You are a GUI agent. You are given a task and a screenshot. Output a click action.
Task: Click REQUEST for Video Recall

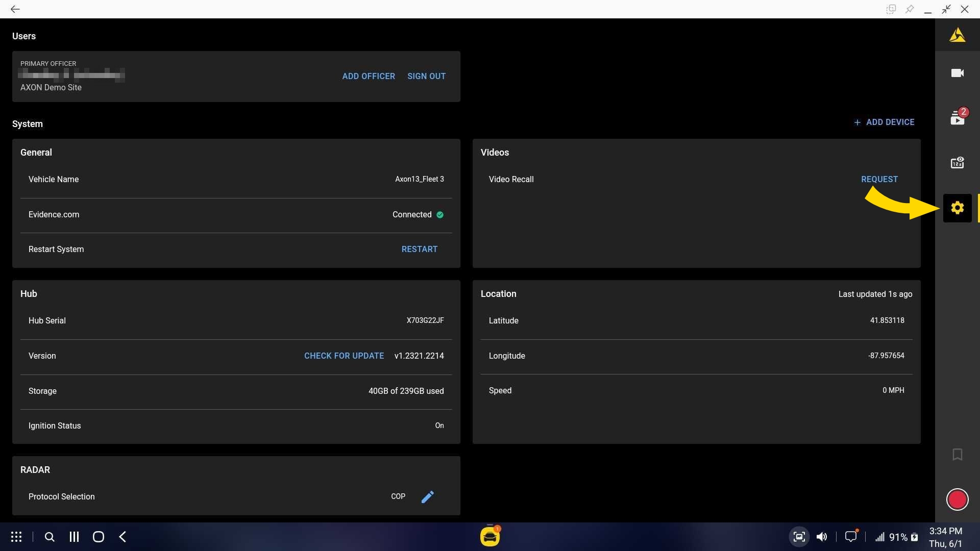click(879, 179)
